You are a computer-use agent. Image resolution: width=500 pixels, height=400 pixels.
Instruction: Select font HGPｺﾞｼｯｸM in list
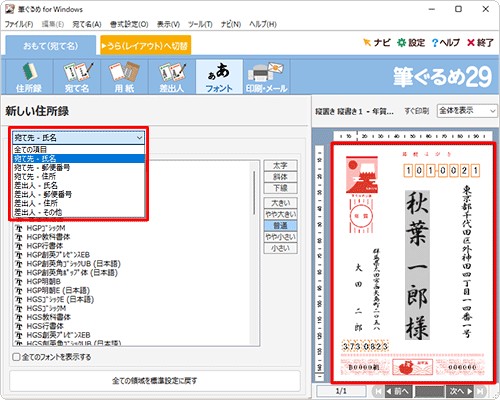tap(46, 228)
